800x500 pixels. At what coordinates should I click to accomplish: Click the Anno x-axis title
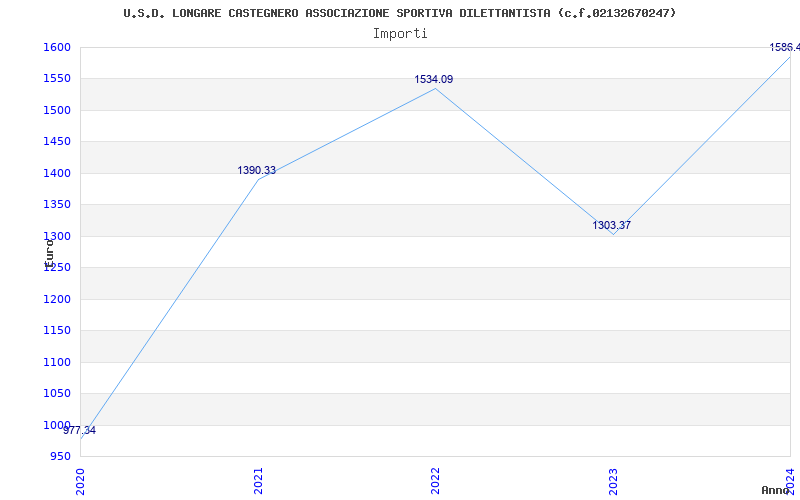point(775,490)
